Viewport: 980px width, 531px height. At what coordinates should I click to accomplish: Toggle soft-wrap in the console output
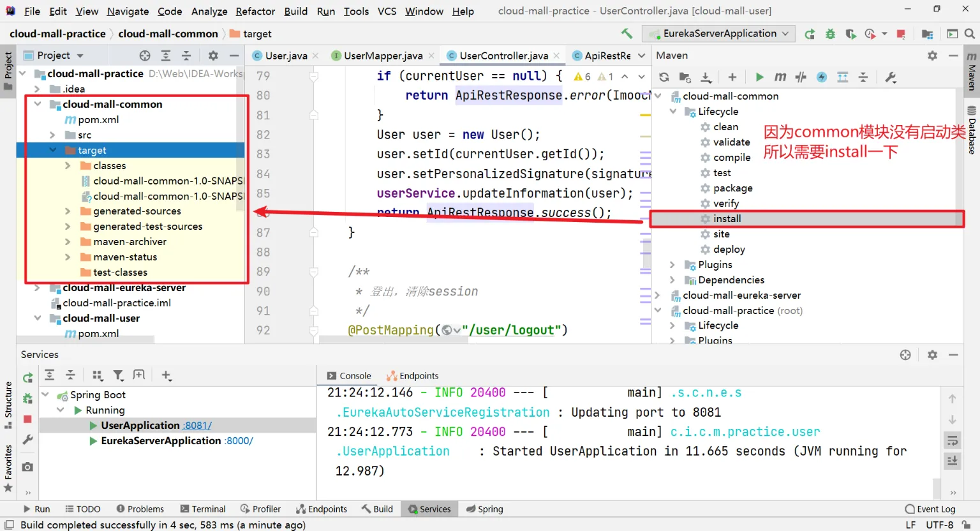tap(952, 440)
